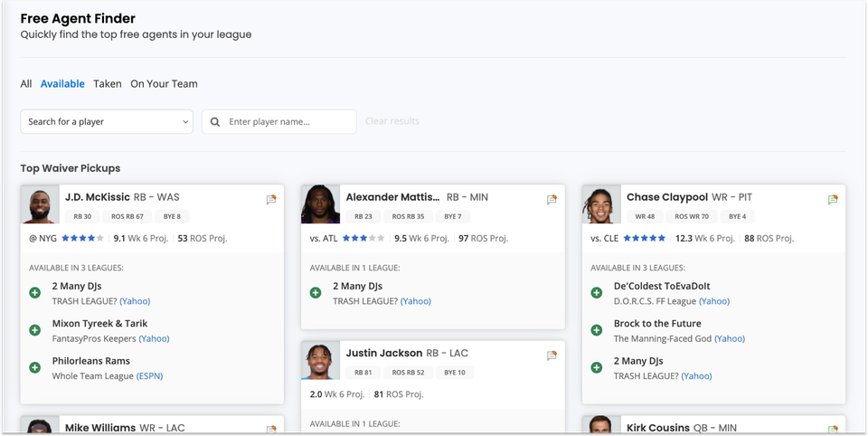The image size is (868, 436).
Task: Click Chase Claypool headshot photo
Action: (601, 204)
